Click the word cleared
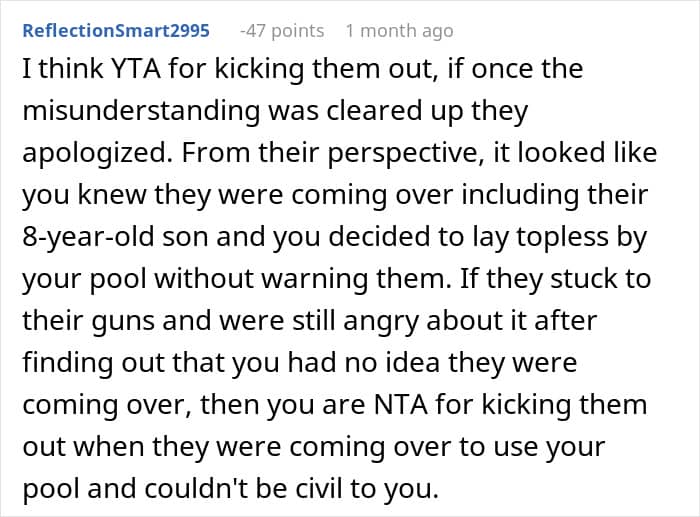700x517 pixels. click(374, 112)
